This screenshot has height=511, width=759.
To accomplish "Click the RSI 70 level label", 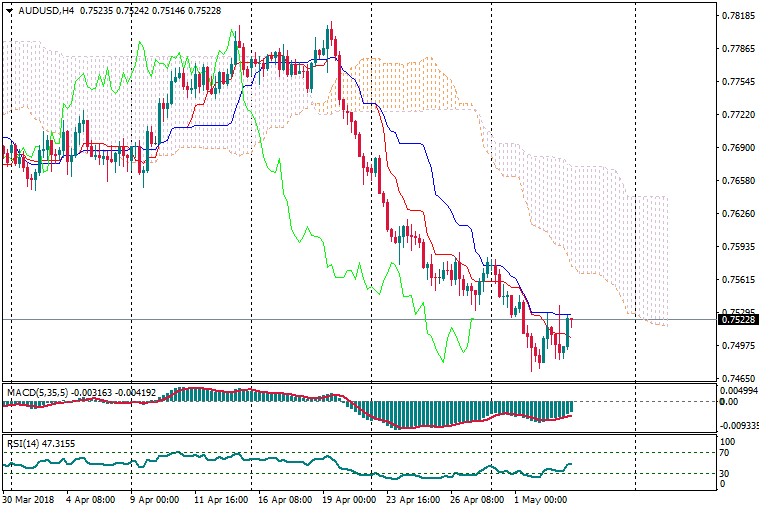I will pos(727,453).
